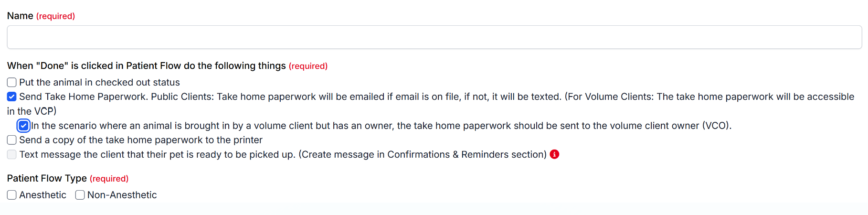Check 'Send a copy of the take home paperwork to the printer' box
The height and width of the screenshot is (215, 868).
point(12,140)
